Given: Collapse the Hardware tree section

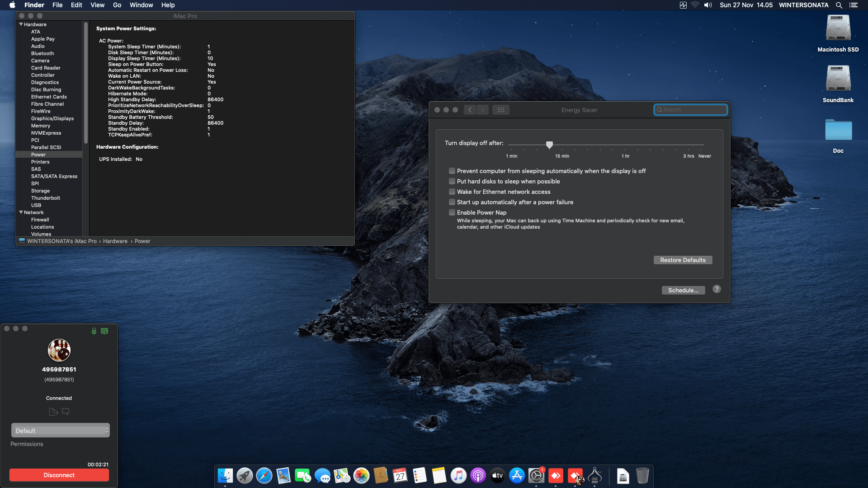Looking at the screenshot, I should (x=21, y=24).
